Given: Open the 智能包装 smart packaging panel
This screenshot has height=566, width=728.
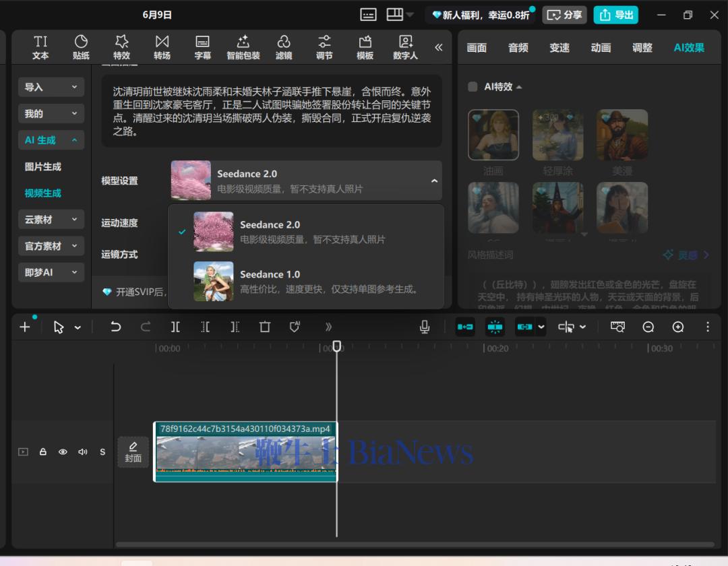Looking at the screenshot, I should (243, 47).
